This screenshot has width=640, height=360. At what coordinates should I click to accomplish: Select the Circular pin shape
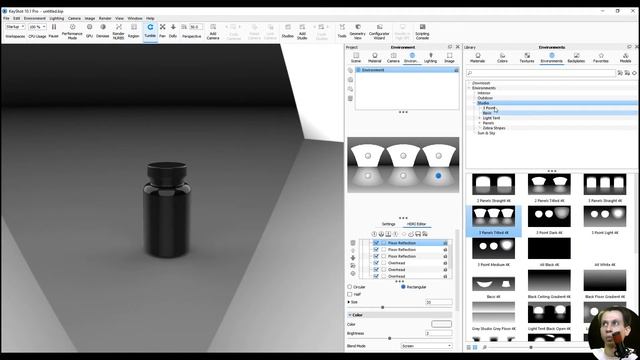pos(350,287)
